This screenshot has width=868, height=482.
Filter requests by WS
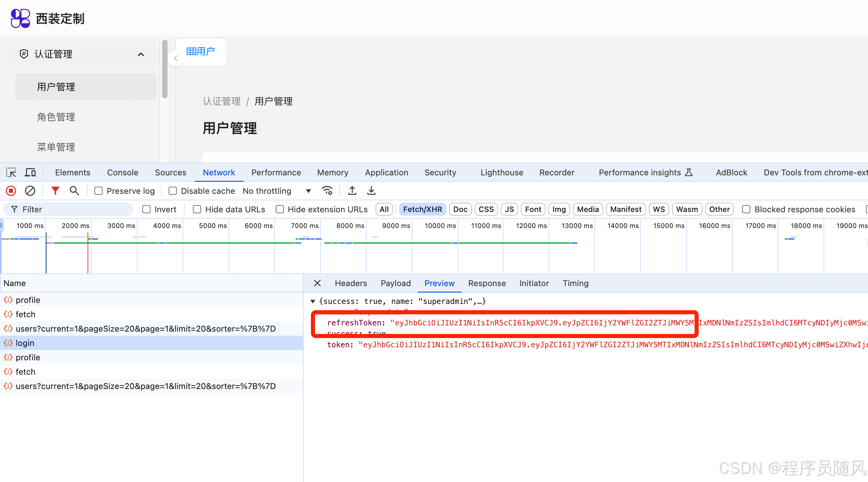[659, 209]
